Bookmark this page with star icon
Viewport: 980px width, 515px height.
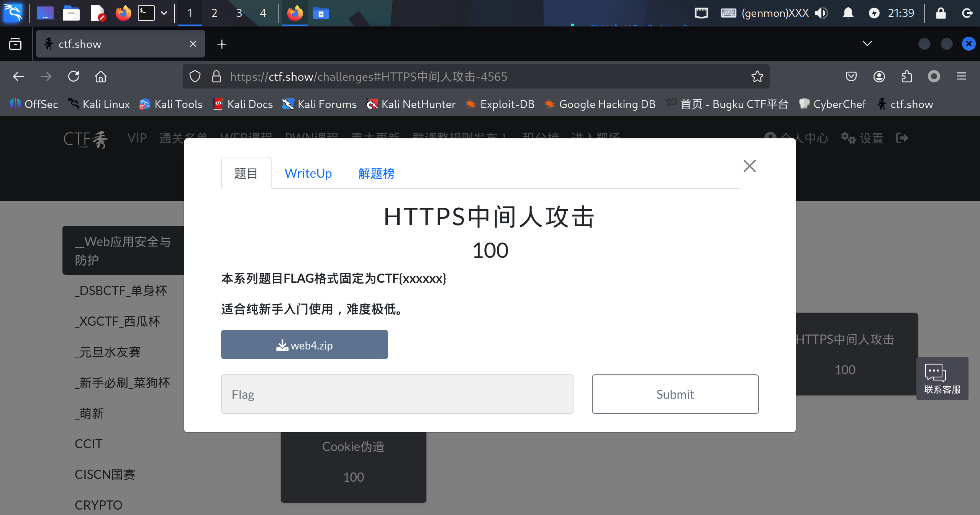pos(757,77)
